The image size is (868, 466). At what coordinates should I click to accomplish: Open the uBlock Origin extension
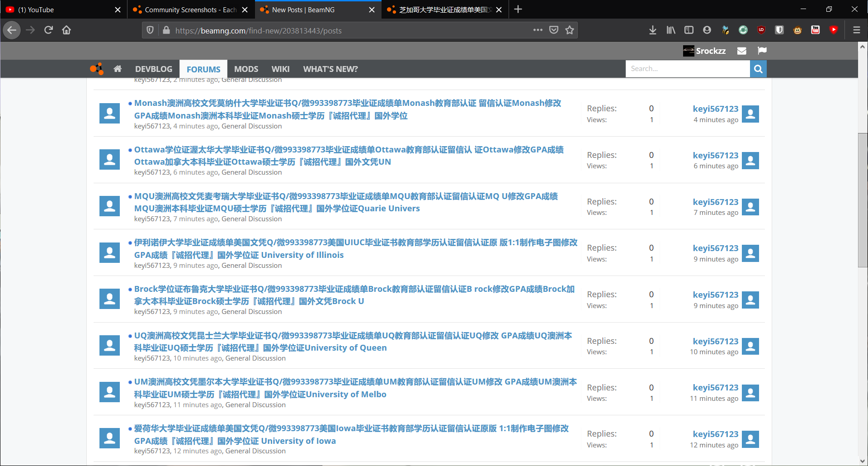761,30
